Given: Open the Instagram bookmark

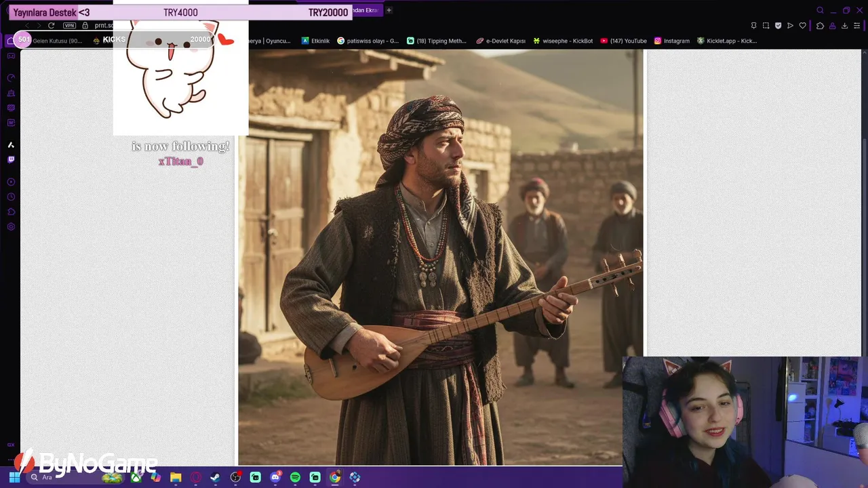Looking at the screenshot, I should tap(671, 41).
